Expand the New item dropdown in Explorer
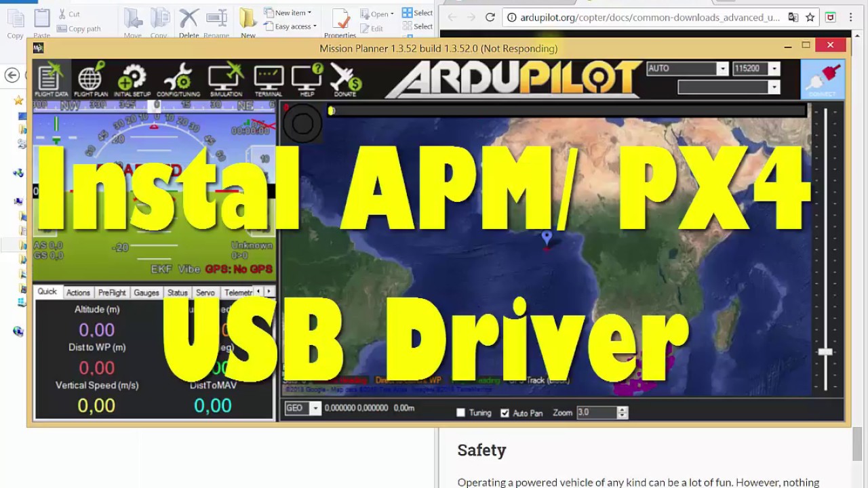Screen dimensions: 868x488 (x=309, y=13)
